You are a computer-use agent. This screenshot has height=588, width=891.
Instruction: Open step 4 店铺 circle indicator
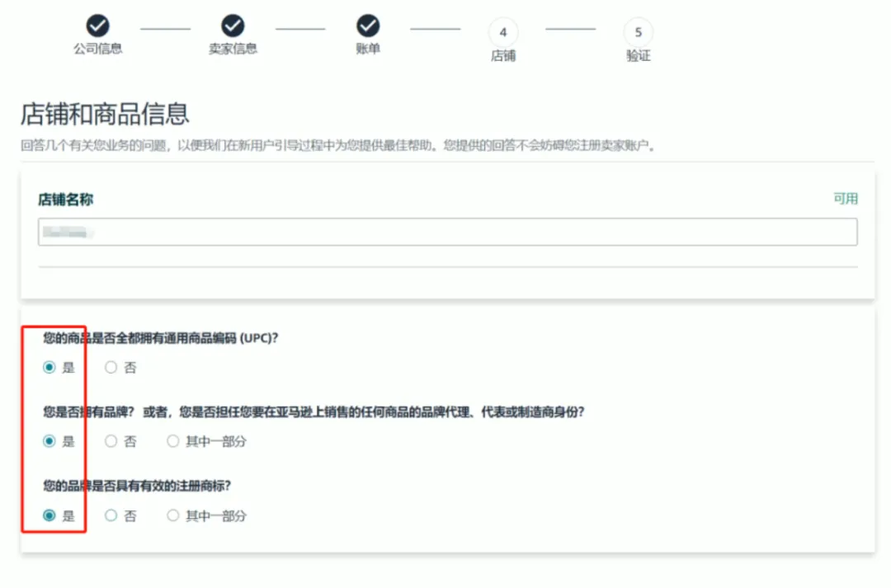coord(503,31)
